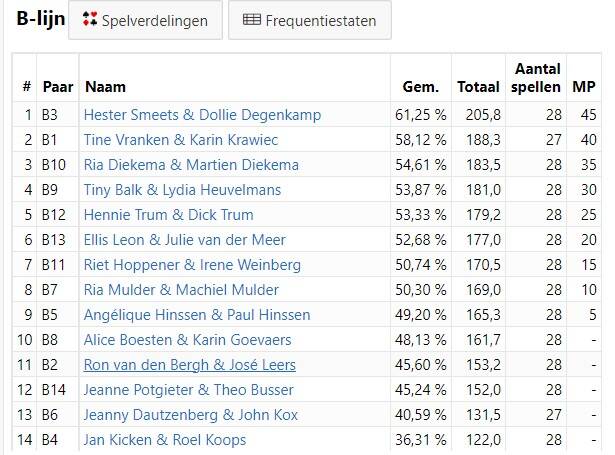Viewport: 615px width, 455px height.
Task: Open the Frequentiestaten button
Action: pos(310,20)
